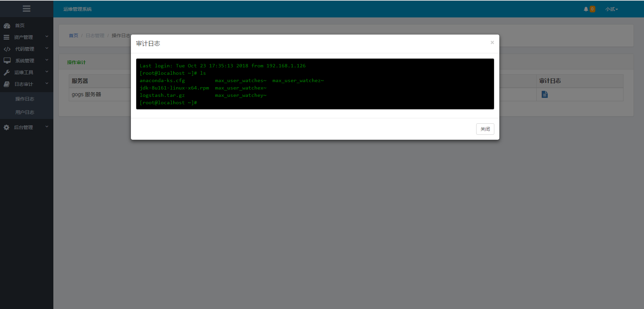Go to 首页 breadcrumb link
Viewport: 644px width, 309px height.
coord(73,36)
